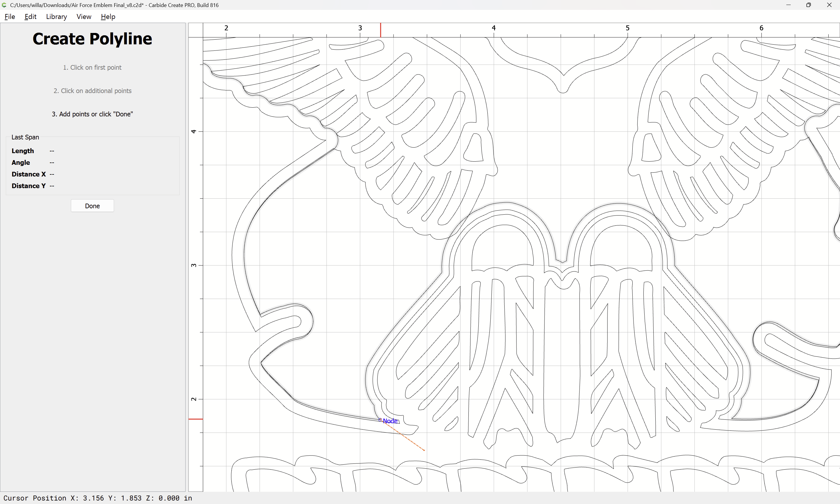The image size is (840, 504).
Task: Click the Done button
Action: (92, 206)
